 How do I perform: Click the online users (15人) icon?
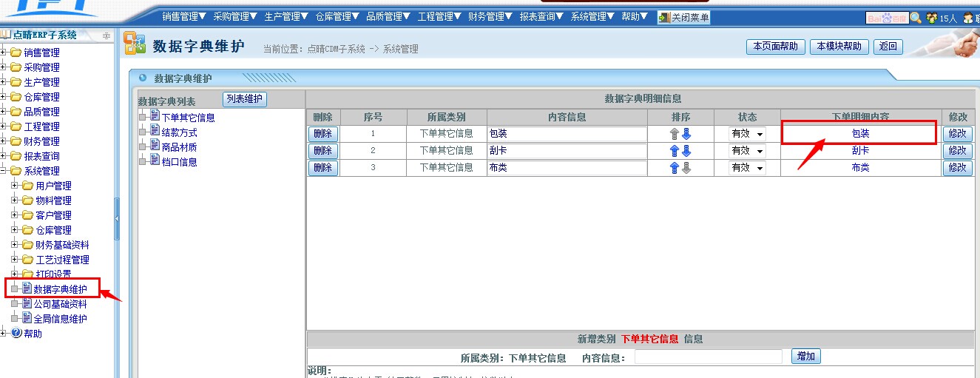(931, 18)
